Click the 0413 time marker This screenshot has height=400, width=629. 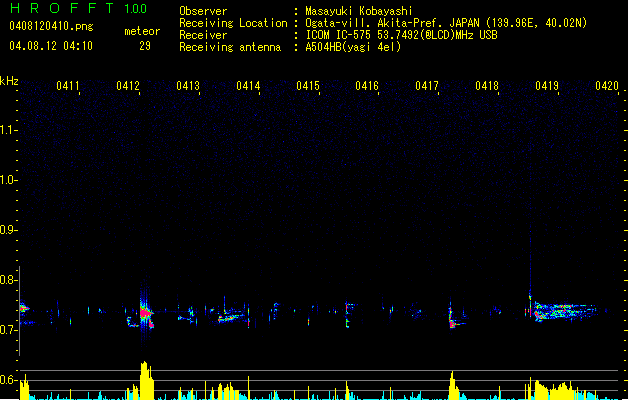[x=188, y=86]
